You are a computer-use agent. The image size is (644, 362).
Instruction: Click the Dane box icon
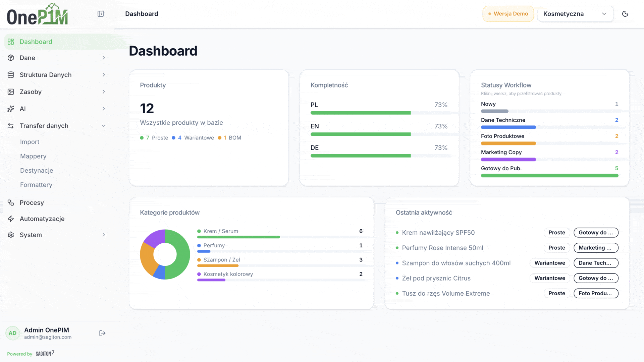coord(11,58)
